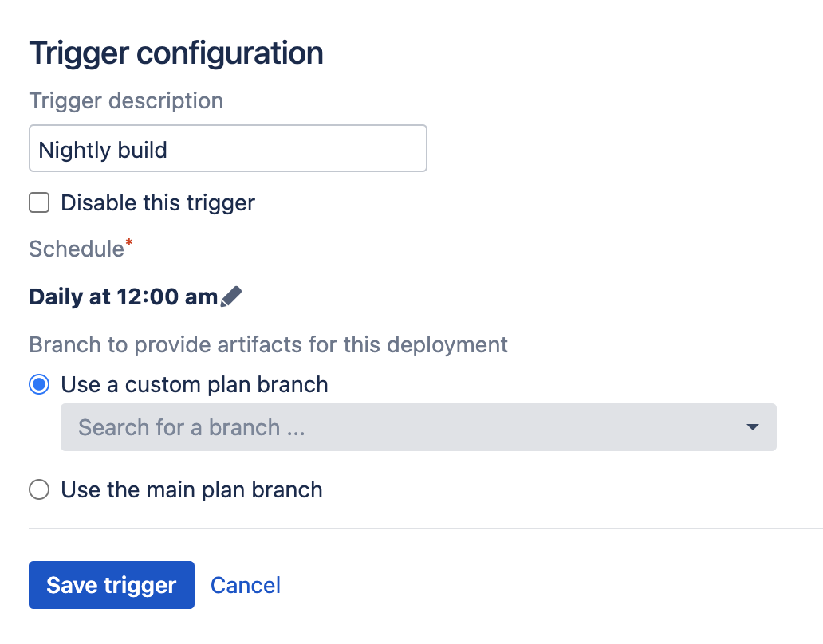This screenshot has width=823, height=644.
Task: Enable the Disable this trigger checkbox
Action: 38,202
